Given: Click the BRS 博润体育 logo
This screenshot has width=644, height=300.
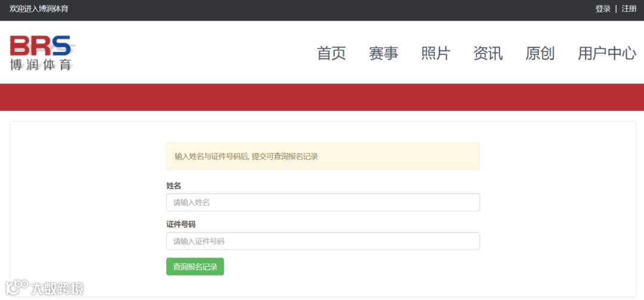Looking at the screenshot, I should pyautogui.click(x=43, y=52).
